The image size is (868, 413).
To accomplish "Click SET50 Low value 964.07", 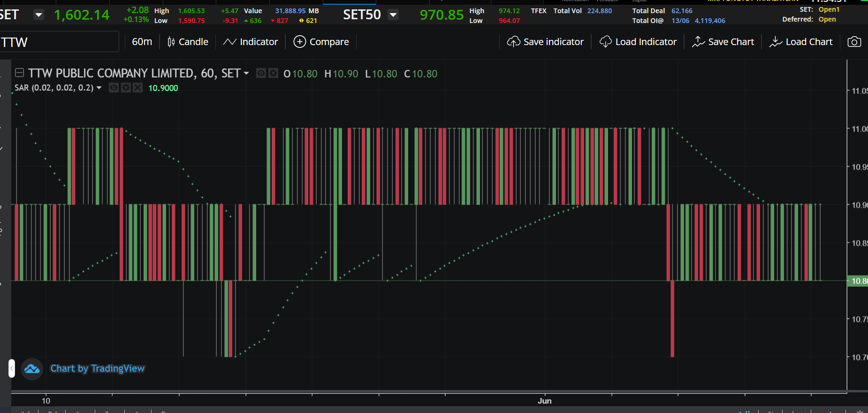I will tap(509, 21).
